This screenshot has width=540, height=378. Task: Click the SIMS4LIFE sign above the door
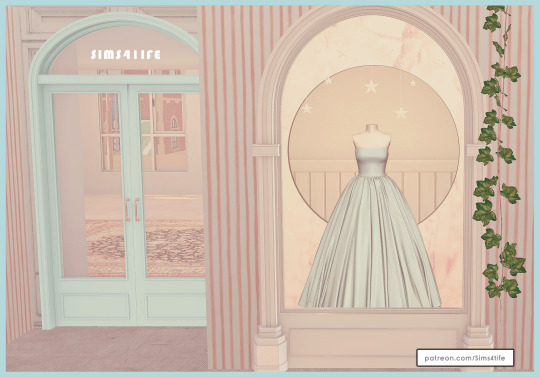(x=126, y=55)
